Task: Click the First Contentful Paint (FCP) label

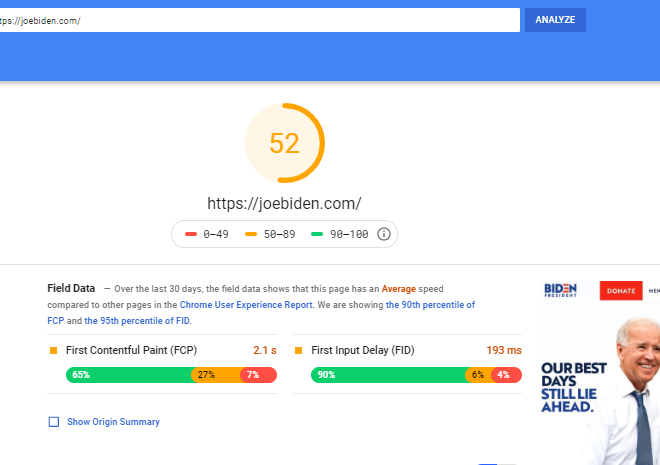Action: pos(131,350)
